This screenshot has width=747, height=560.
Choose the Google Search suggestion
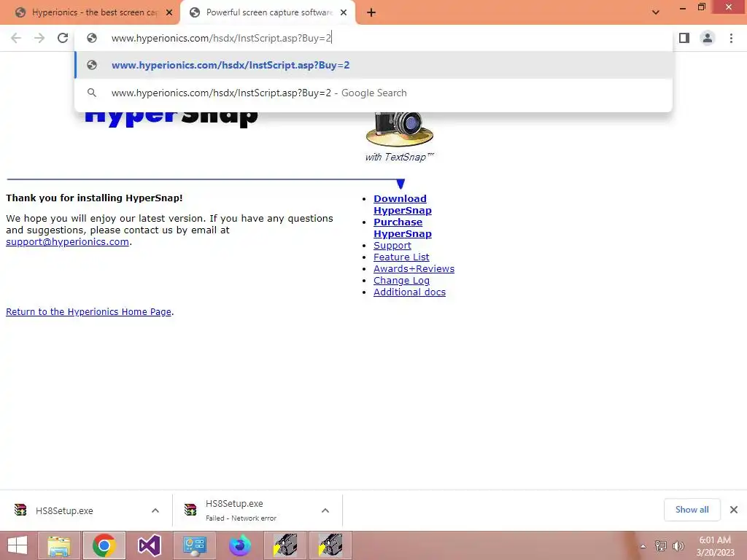373,93
